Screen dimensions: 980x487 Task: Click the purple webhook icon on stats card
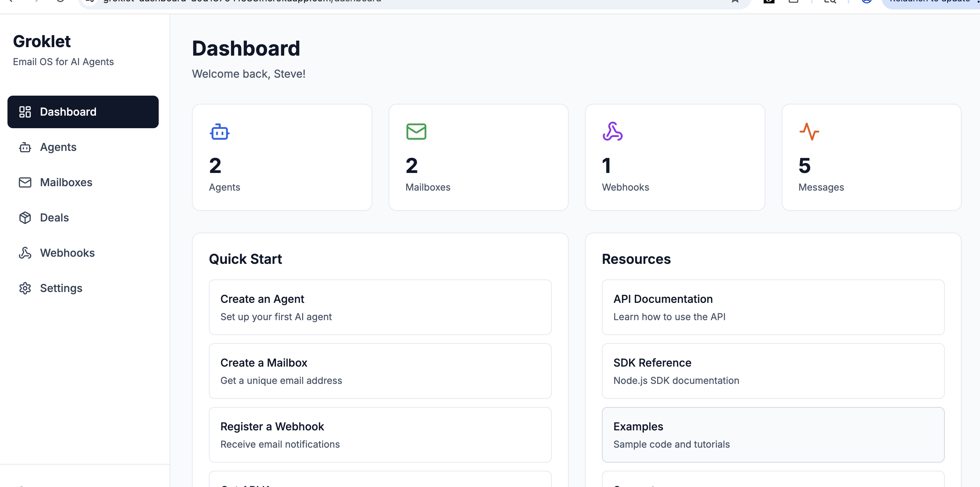click(x=612, y=132)
